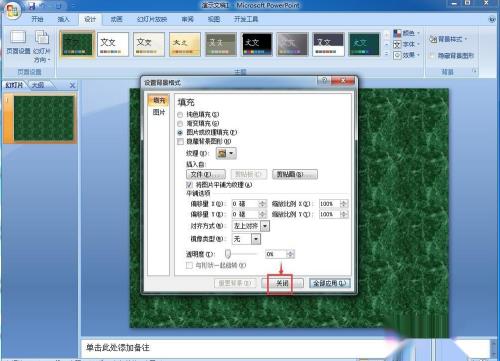
Task: Click the Close button in dialog
Action: tap(282, 283)
